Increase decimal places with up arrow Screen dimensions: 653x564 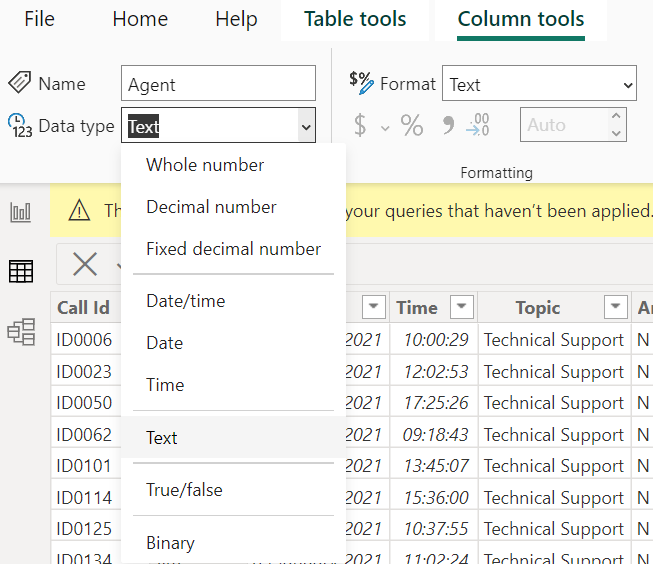616,116
